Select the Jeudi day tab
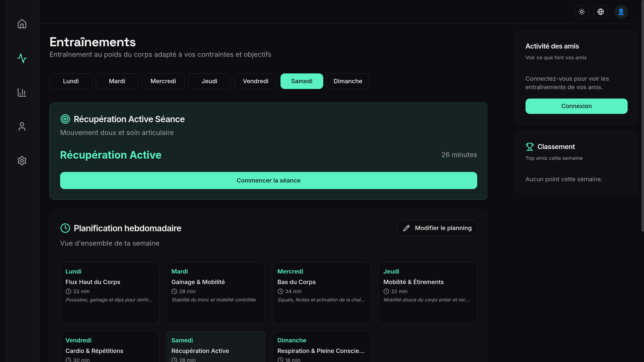Viewport: 644px width, 362px height. pos(210,81)
